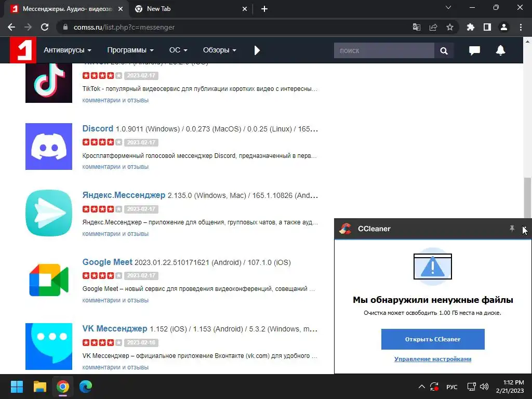Open a new browser tab
The height and width of the screenshot is (399, 532).
pyautogui.click(x=264, y=9)
